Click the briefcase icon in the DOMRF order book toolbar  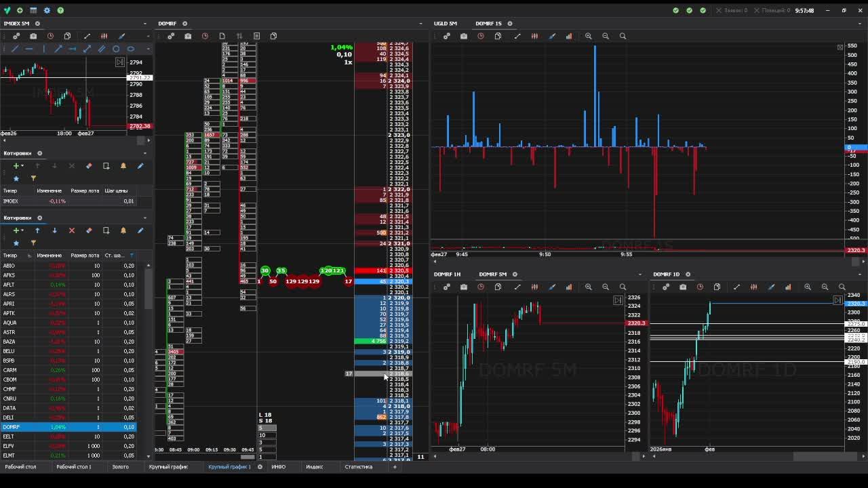point(188,36)
